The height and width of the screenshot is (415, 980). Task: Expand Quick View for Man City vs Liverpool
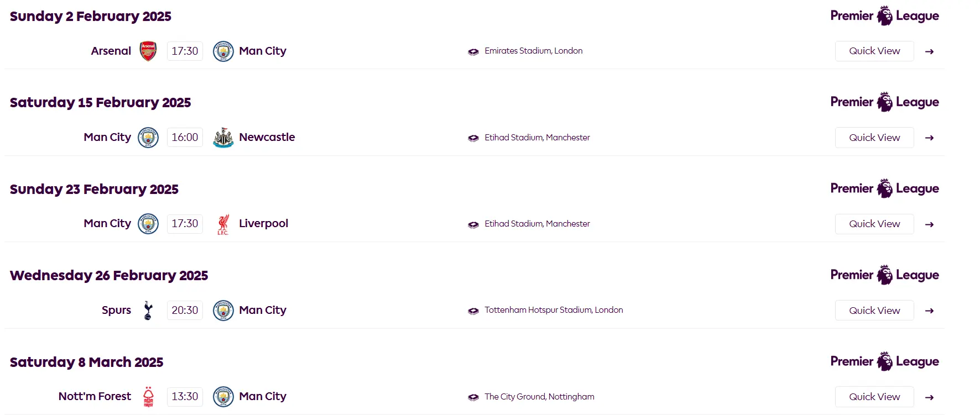pos(874,224)
